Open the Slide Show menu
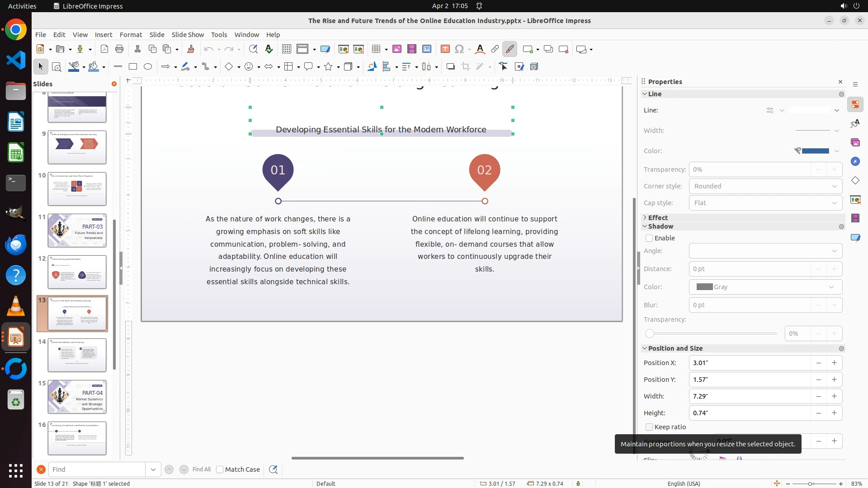Screen dimensions: 868x488 point(188,35)
